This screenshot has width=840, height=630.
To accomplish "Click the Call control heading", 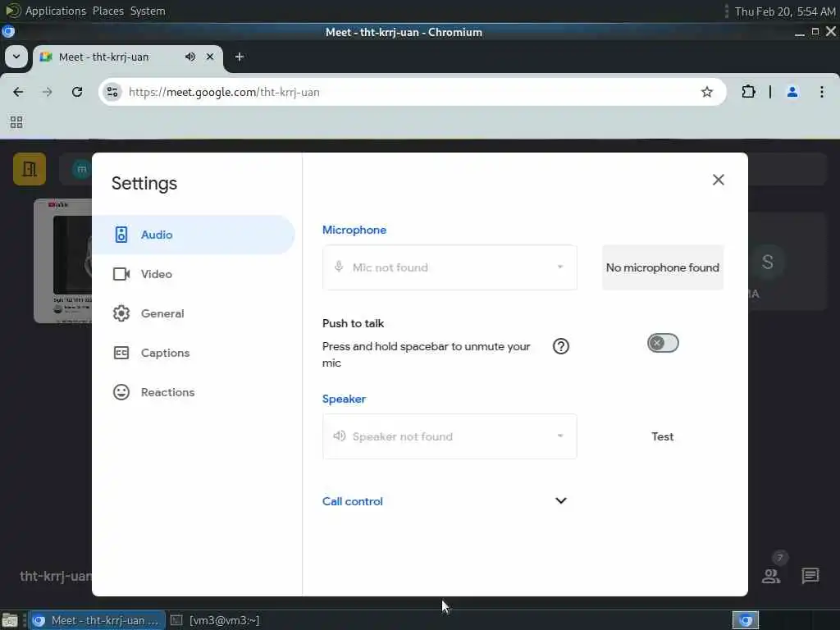I will (x=353, y=501).
